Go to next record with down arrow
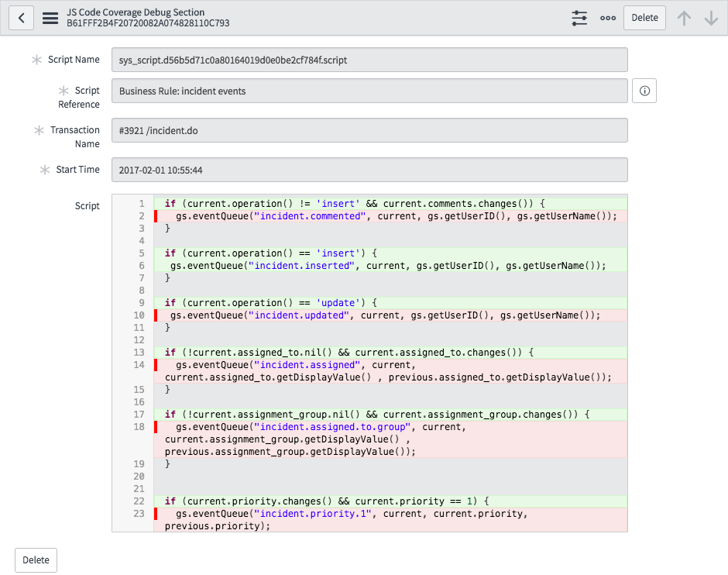Viewport: 728px width, 575px height. point(711,18)
